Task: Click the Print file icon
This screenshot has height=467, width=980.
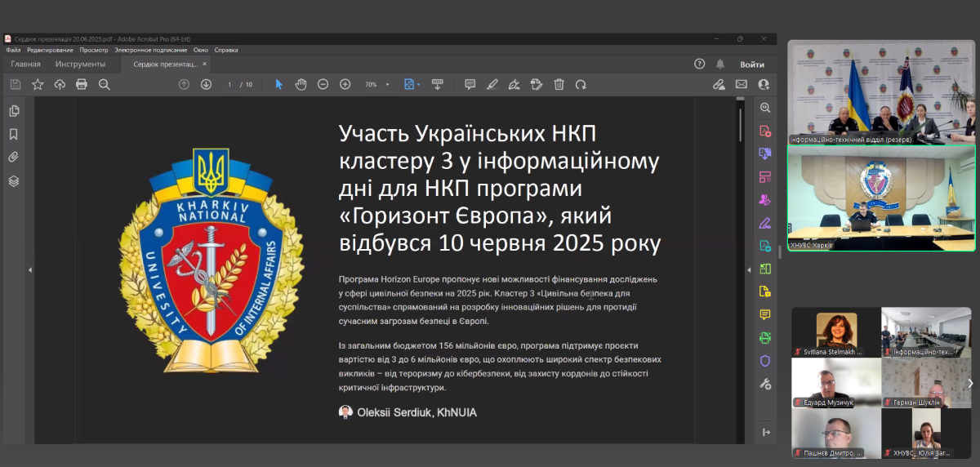Action: tap(82, 84)
